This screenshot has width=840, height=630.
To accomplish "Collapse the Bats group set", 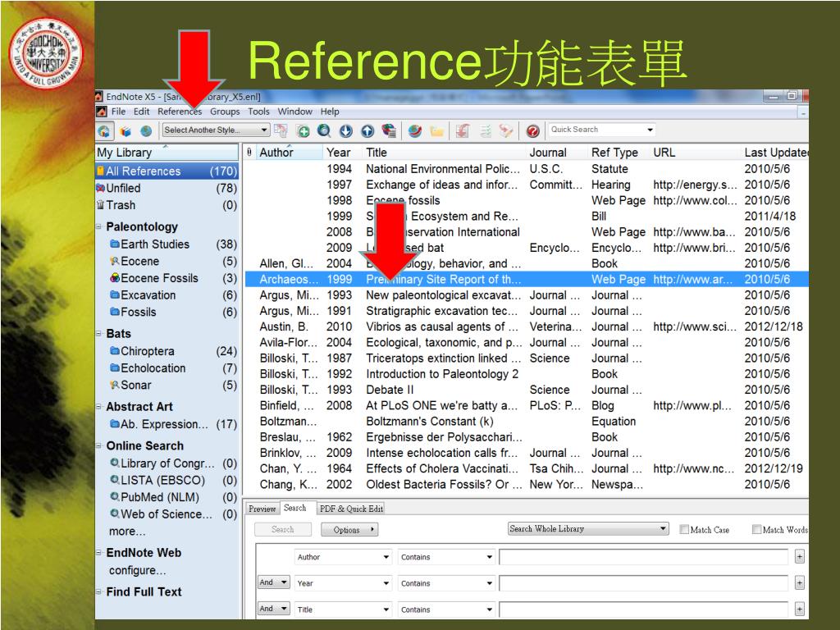I will [x=99, y=334].
